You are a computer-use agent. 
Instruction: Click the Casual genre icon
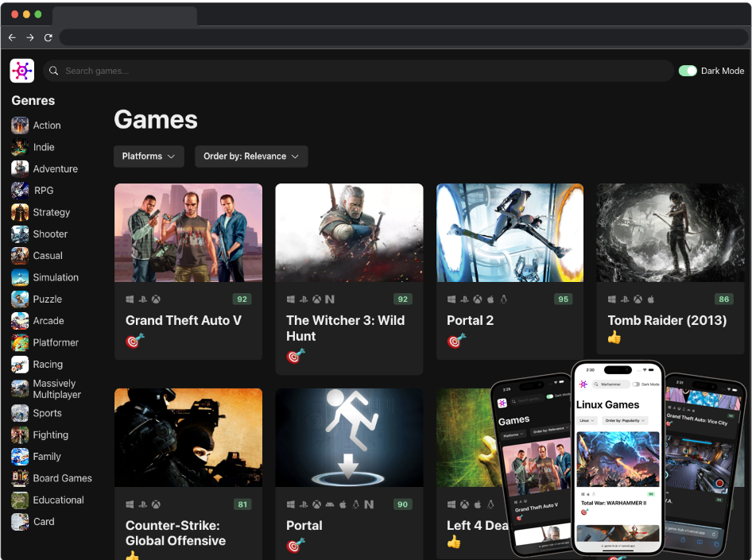(20, 256)
